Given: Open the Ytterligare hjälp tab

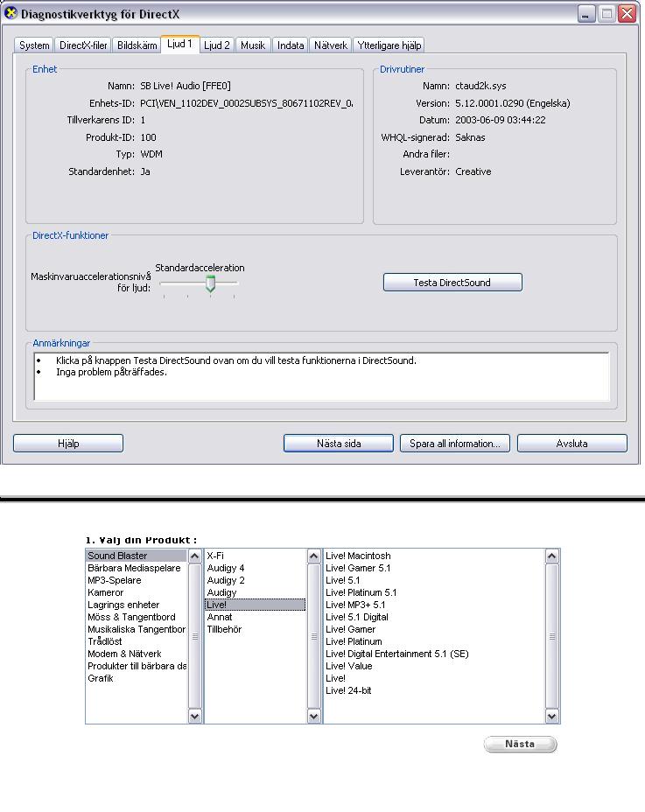Looking at the screenshot, I should point(389,45).
